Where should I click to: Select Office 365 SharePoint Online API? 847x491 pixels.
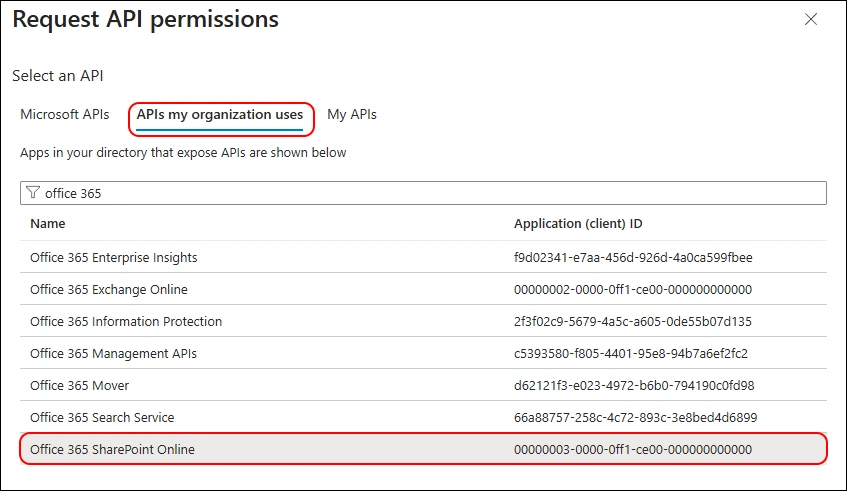(x=112, y=450)
